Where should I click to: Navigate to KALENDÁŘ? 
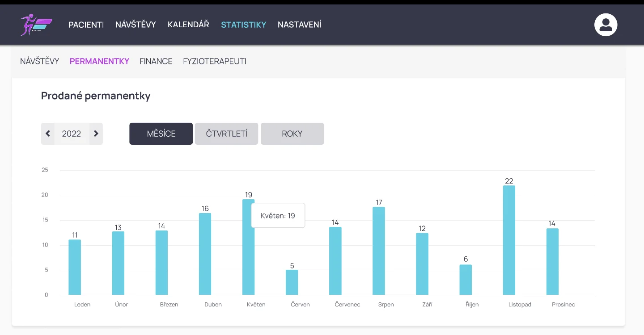coord(188,25)
